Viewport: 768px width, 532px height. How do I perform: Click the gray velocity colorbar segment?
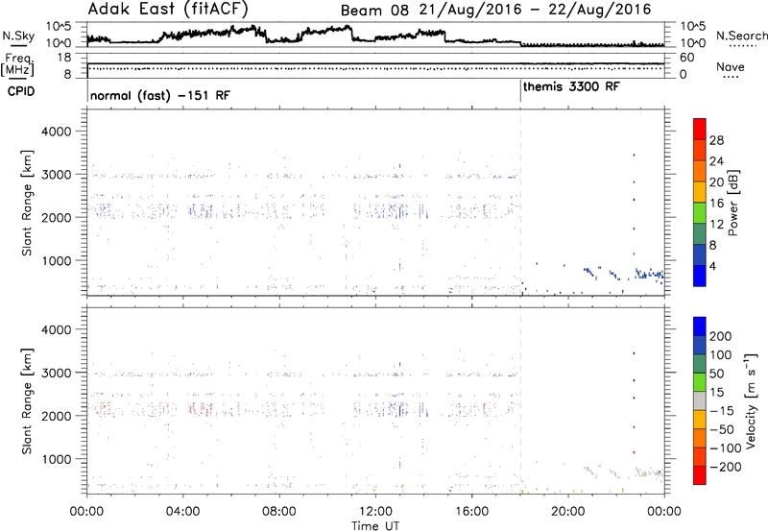[700, 400]
